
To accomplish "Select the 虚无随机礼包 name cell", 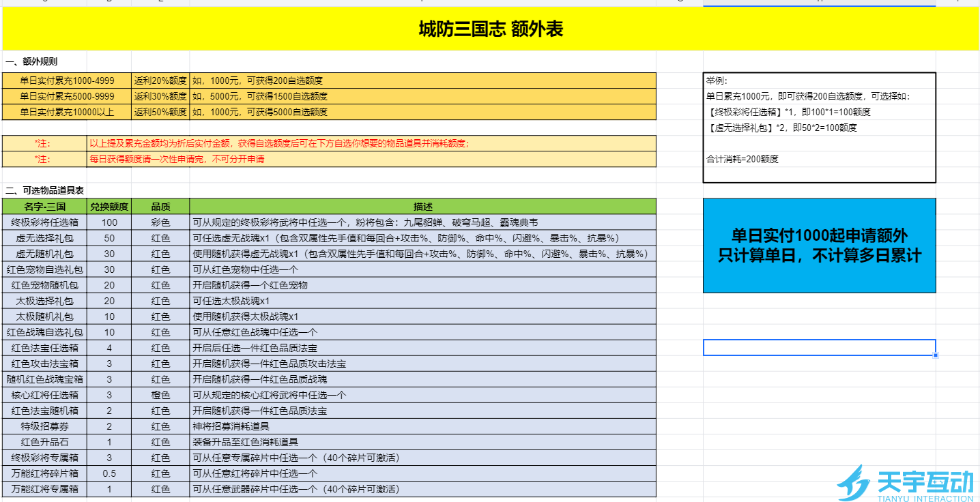I will (x=44, y=254).
